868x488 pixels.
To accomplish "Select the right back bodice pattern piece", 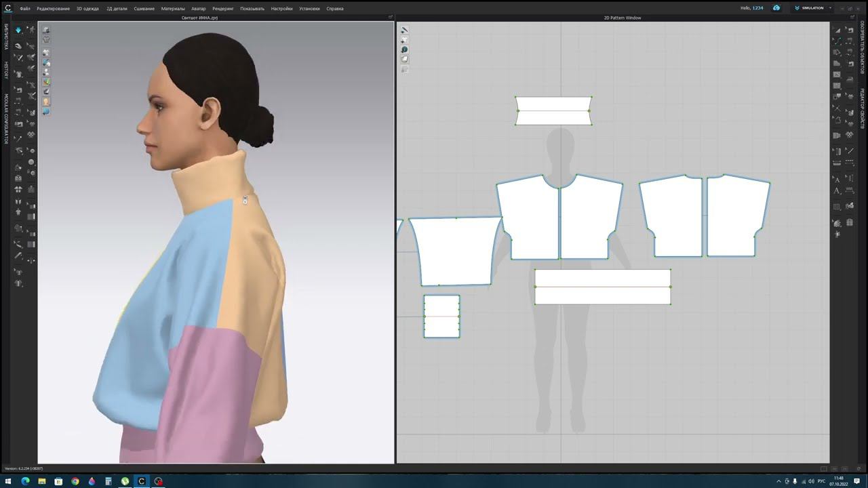I will pos(738,217).
